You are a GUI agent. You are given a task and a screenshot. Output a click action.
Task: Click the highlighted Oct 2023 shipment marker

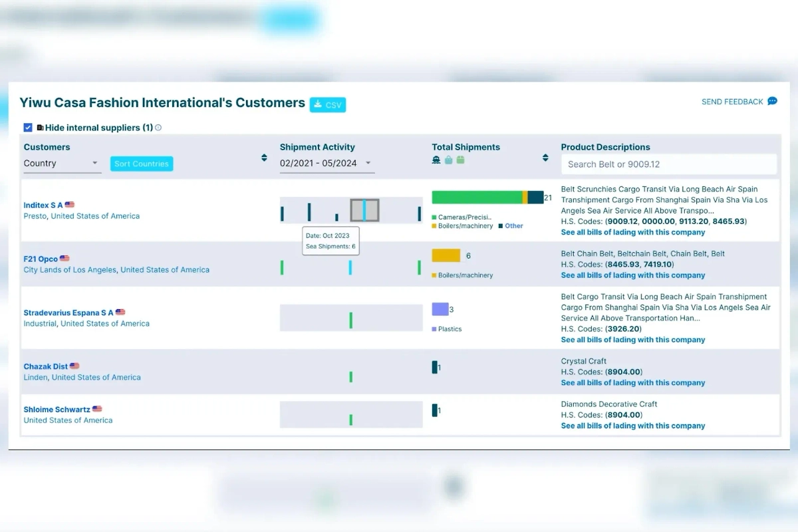[364, 210]
